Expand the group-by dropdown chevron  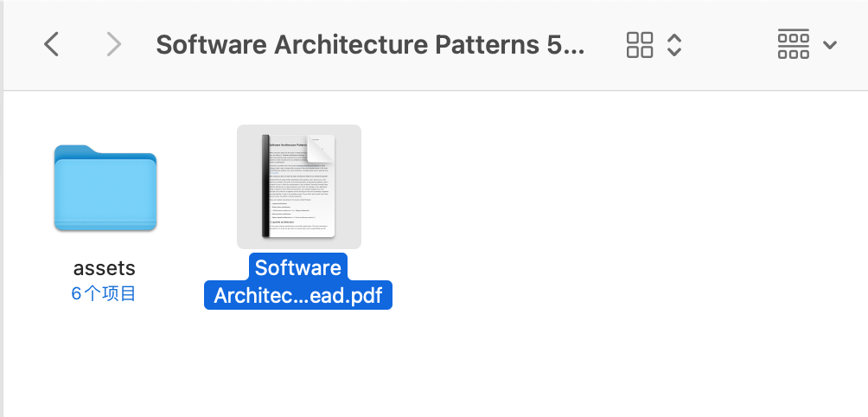tap(830, 45)
